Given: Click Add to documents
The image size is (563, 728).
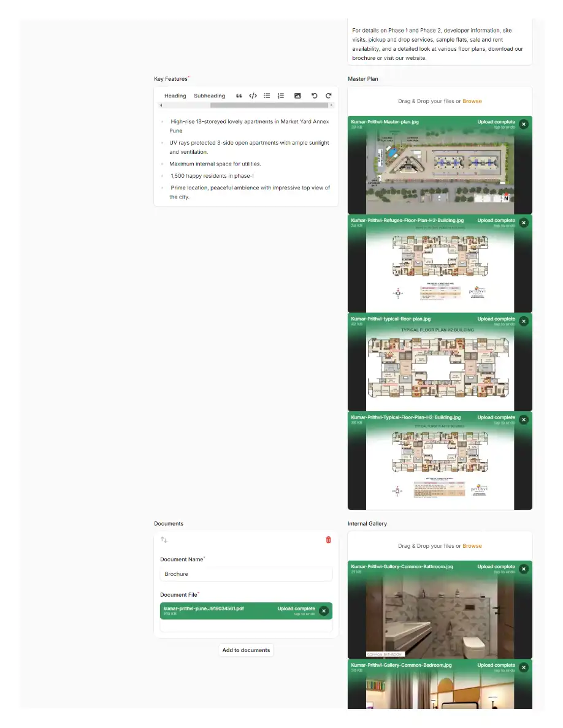Looking at the screenshot, I should pyautogui.click(x=246, y=650).
